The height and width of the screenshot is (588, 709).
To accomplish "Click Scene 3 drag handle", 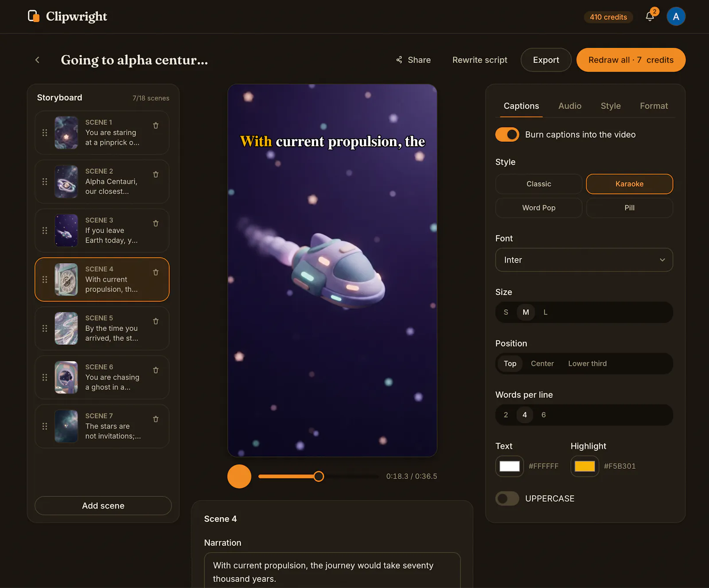I will pyautogui.click(x=45, y=230).
